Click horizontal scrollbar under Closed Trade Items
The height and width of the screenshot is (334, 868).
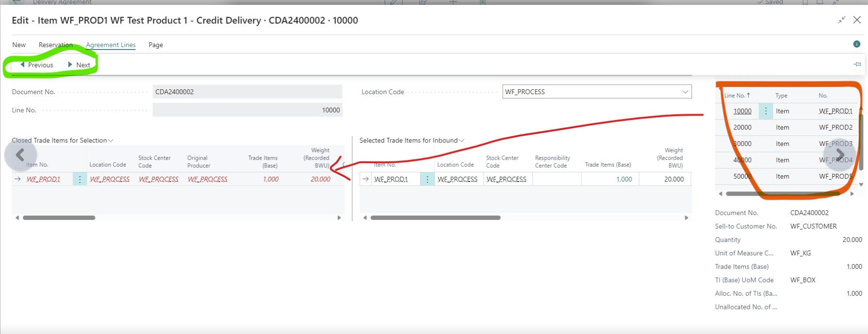click(59, 218)
